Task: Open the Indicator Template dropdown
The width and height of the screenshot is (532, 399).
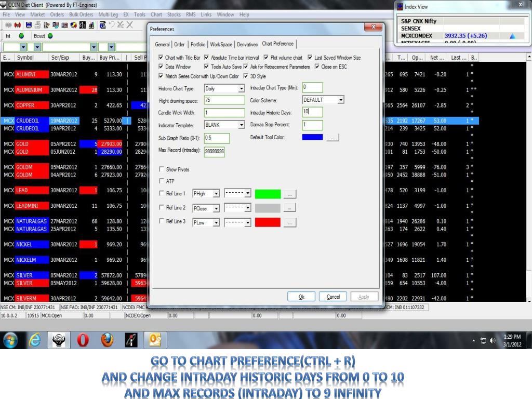Action: (241, 125)
